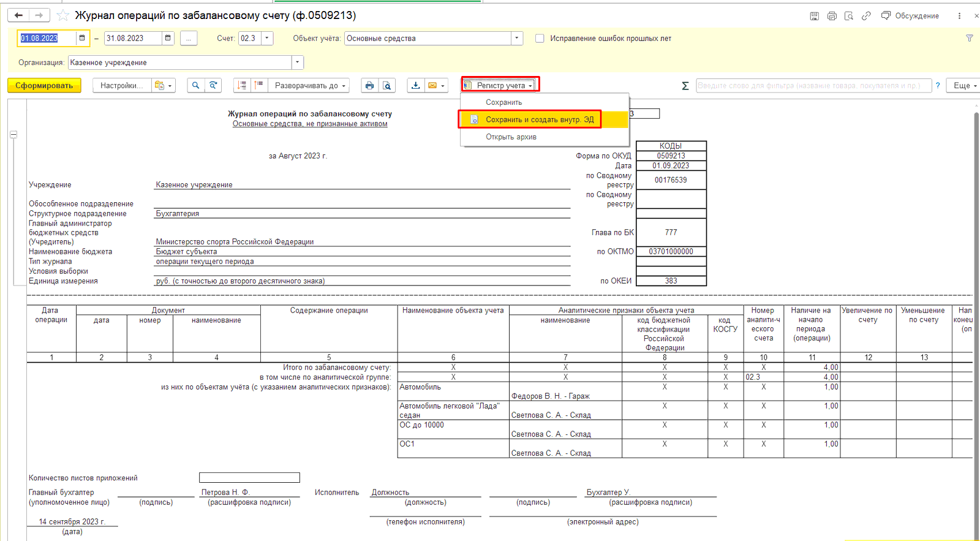Open print preview icon in title bar
Screen dimensions: 980x541
click(848, 16)
